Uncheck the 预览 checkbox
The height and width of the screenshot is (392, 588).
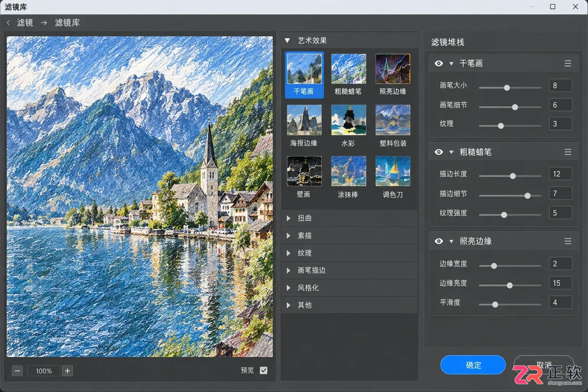(x=264, y=370)
